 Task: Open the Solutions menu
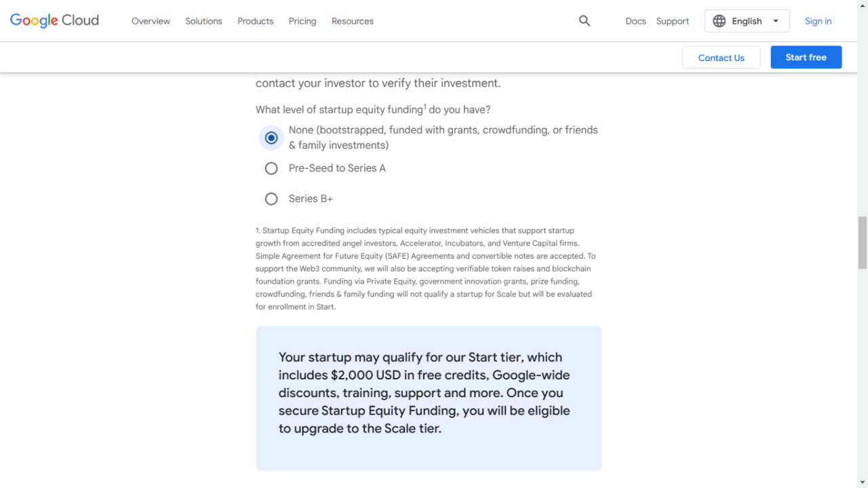203,21
